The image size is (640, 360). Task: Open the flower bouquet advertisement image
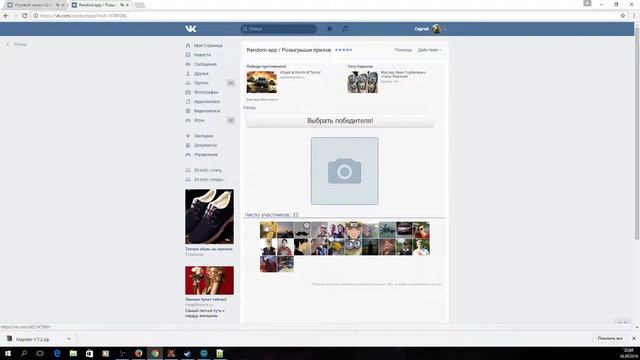(x=209, y=280)
